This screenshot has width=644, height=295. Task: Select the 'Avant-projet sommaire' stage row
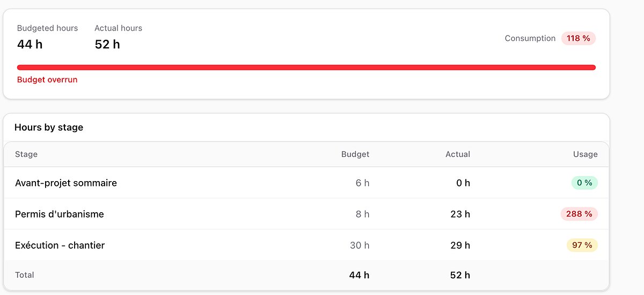(306, 183)
